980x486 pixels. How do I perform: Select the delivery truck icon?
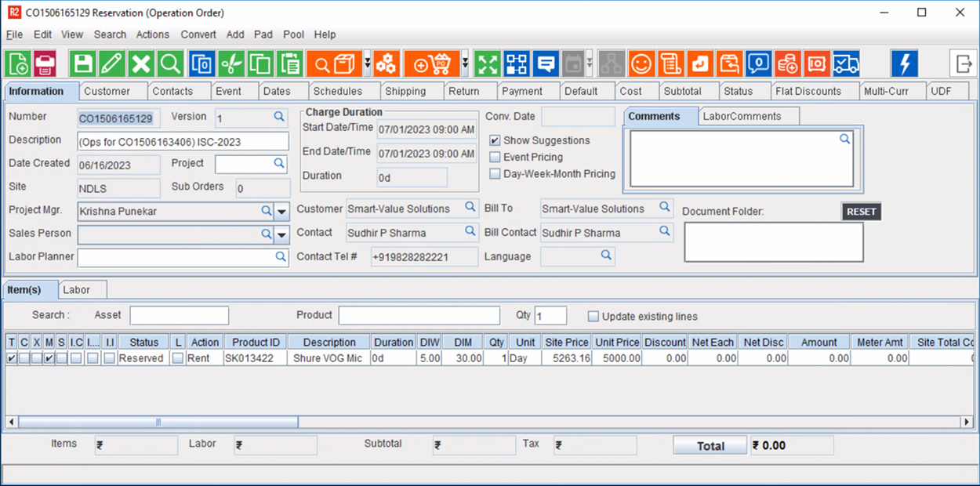(x=847, y=63)
